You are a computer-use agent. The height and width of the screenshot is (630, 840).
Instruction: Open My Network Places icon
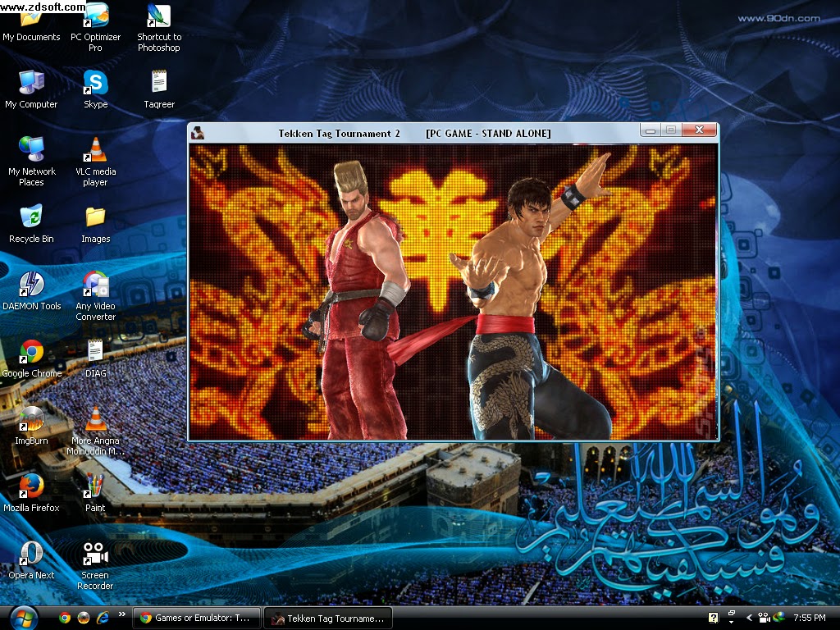32,162
